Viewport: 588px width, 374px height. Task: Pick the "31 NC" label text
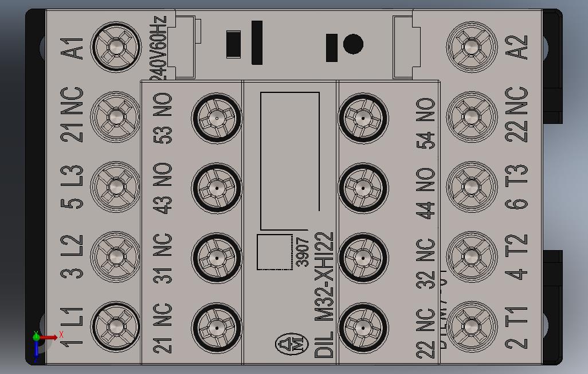pyautogui.click(x=163, y=258)
